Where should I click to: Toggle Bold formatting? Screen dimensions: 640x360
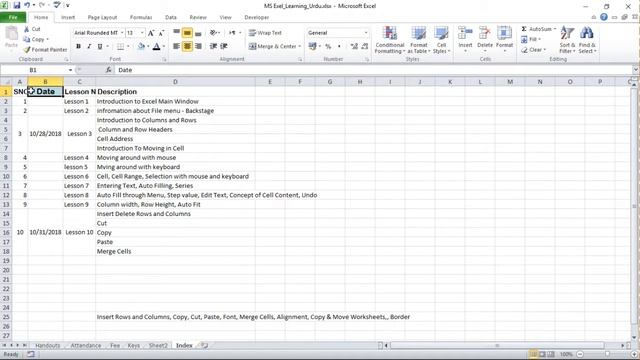click(78, 47)
